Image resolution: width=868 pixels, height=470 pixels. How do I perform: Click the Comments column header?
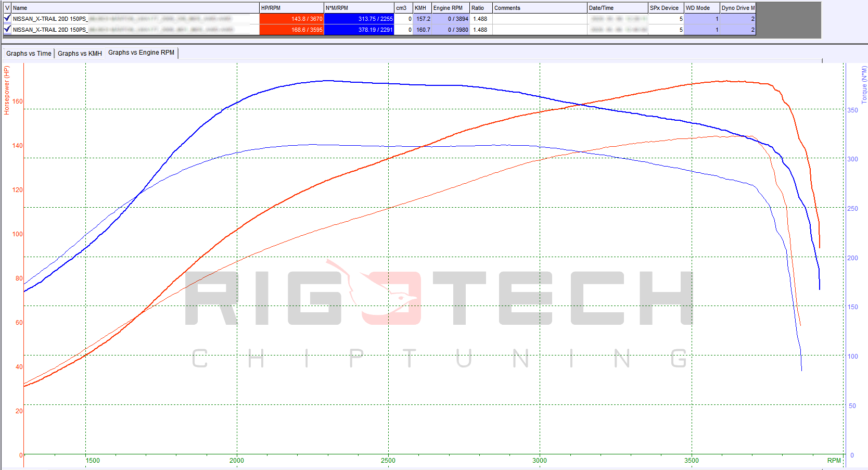(x=540, y=8)
